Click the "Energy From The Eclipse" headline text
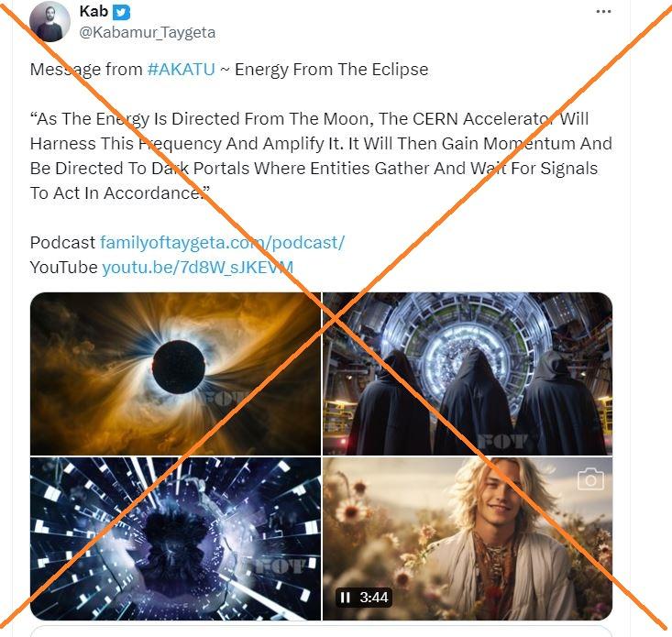Screen dimensions: 672x637 click(331, 70)
